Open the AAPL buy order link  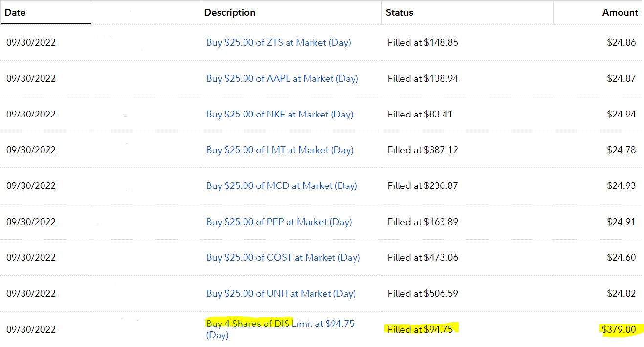282,78
